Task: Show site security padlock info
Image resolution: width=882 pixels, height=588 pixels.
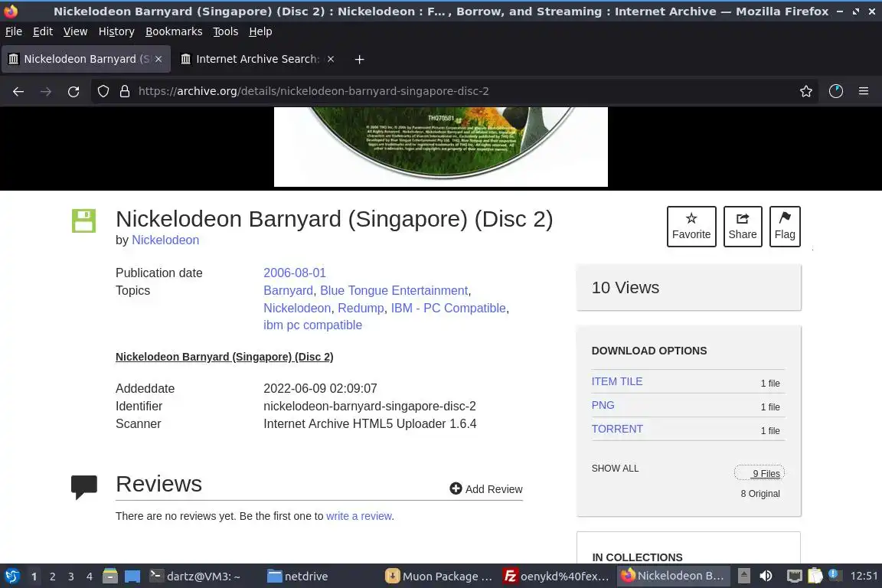Action: [125, 91]
